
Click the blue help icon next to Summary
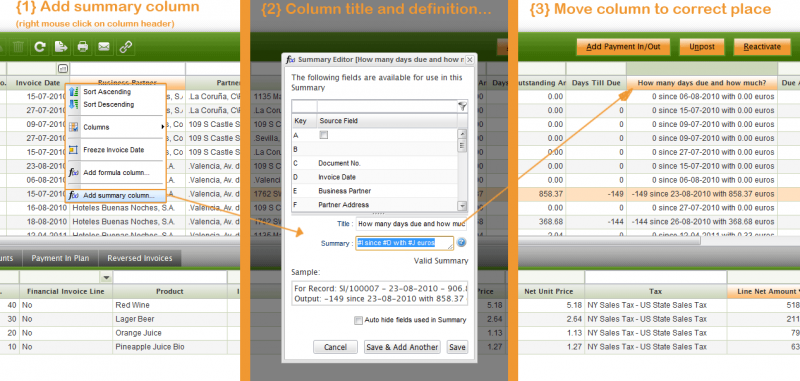pos(461,243)
